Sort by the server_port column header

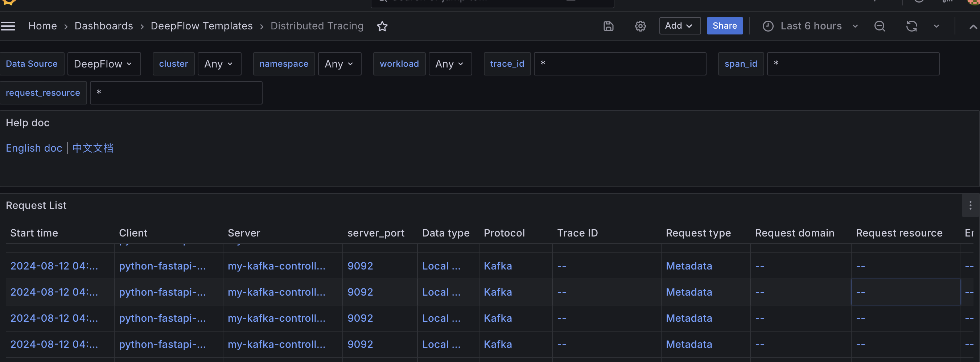(376, 233)
